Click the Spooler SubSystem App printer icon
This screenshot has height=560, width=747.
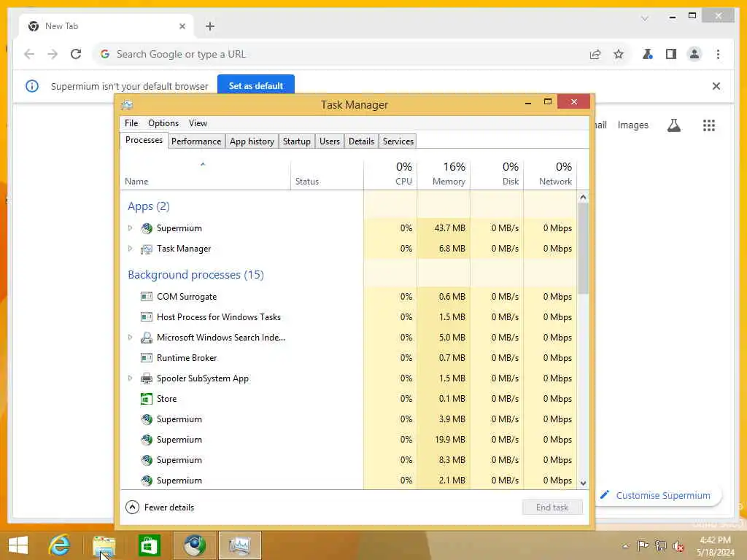147,378
